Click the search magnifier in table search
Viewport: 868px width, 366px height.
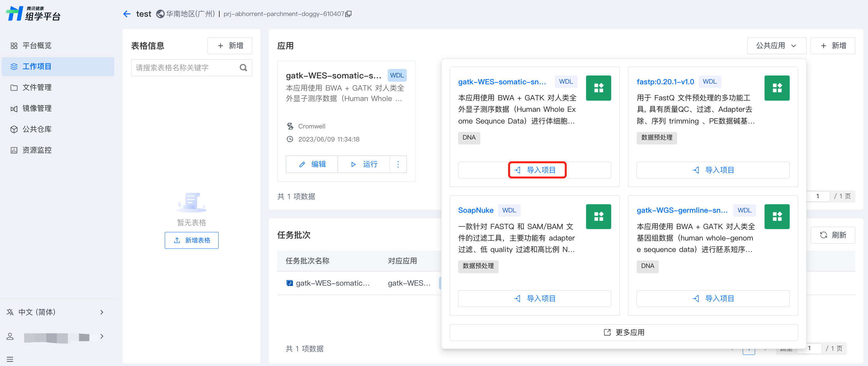pos(243,68)
